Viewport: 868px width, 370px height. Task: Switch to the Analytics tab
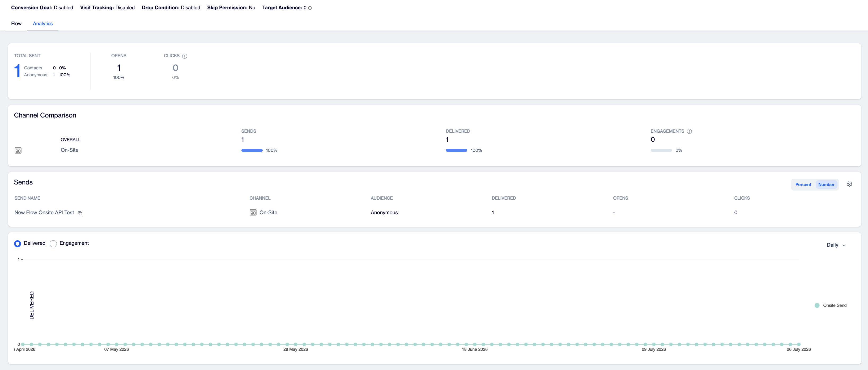click(x=43, y=24)
